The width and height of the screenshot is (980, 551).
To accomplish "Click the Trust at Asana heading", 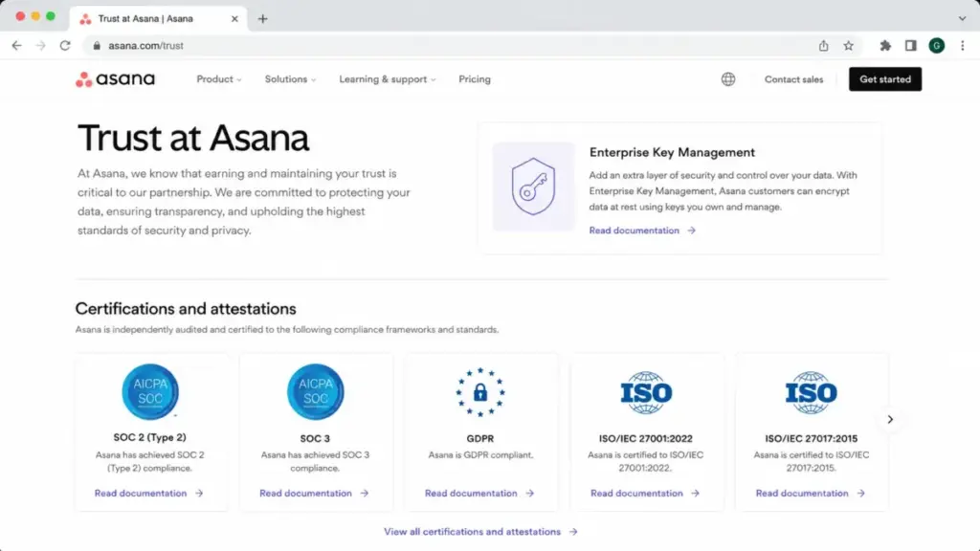I will click(193, 138).
